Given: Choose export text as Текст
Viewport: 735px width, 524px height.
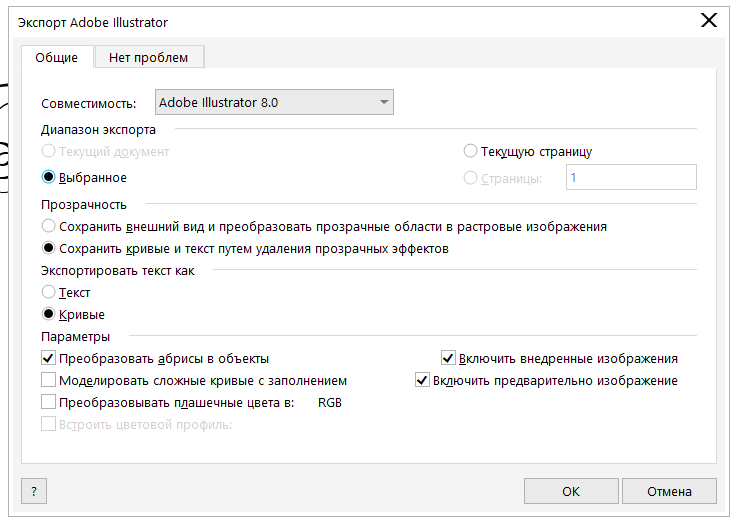Looking at the screenshot, I should (x=48, y=293).
